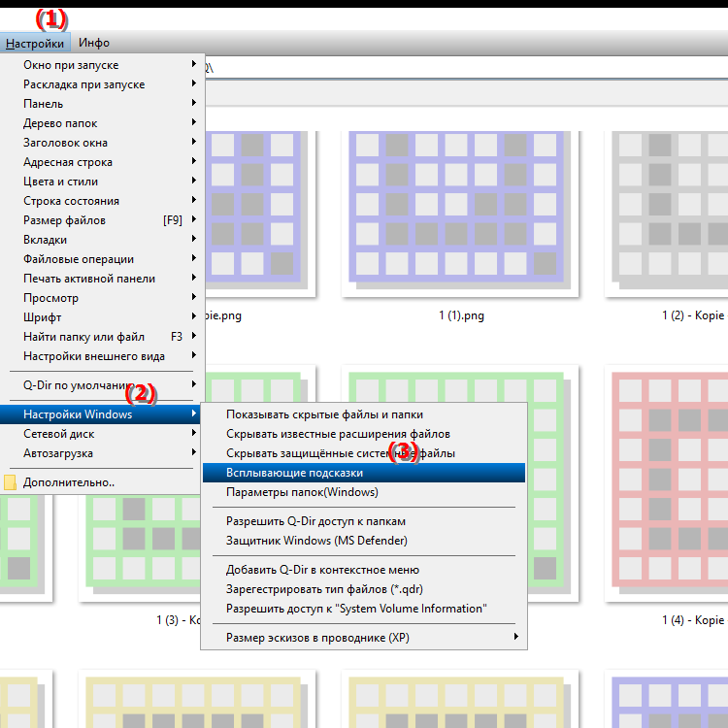The height and width of the screenshot is (728, 728).
Task: Click the arrow next to Размер эскизов в проводнике
Action: point(515,637)
